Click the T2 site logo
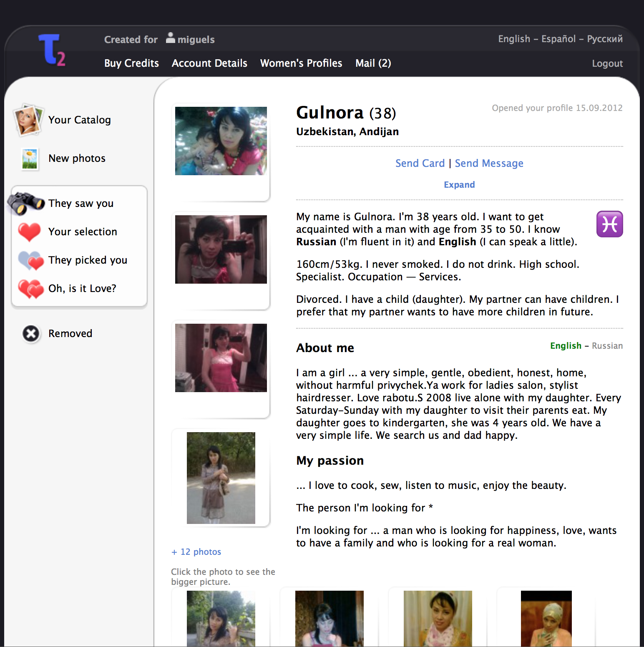 [52, 50]
